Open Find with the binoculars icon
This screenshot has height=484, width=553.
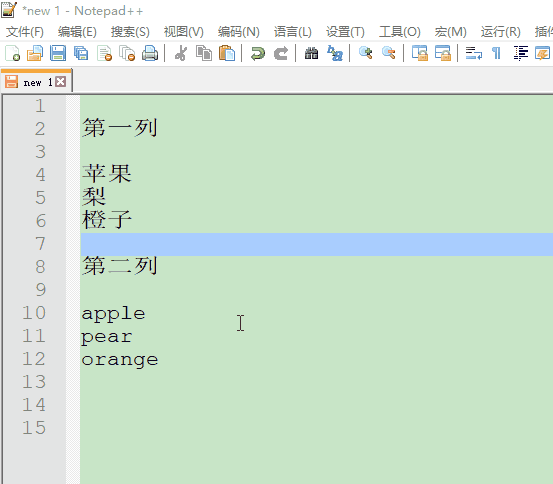coord(311,54)
